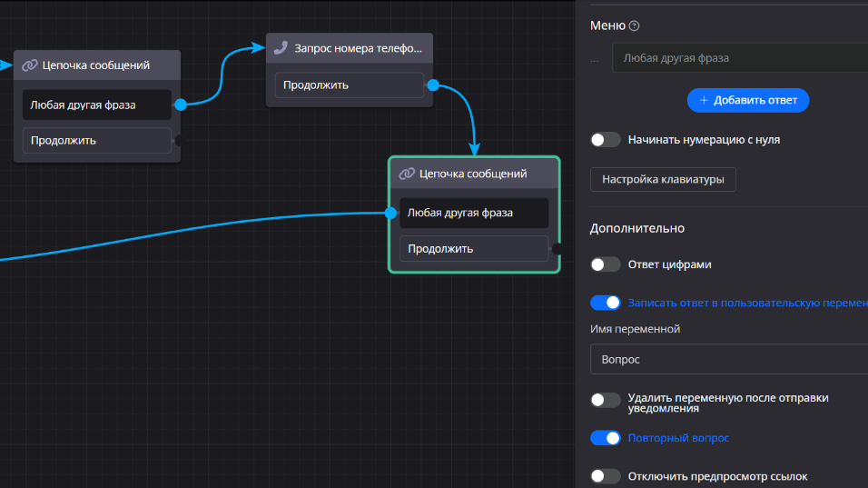Click the Имя переменной field containing Вопрос
The height and width of the screenshot is (488, 868).
[x=728, y=360]
